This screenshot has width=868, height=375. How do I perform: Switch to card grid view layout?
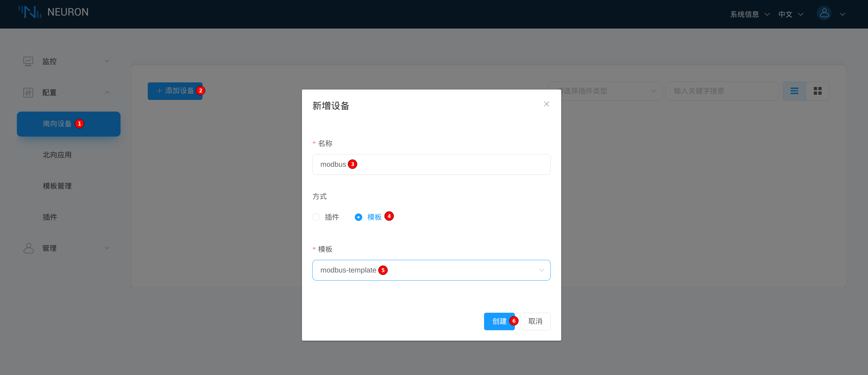(817, 91)
